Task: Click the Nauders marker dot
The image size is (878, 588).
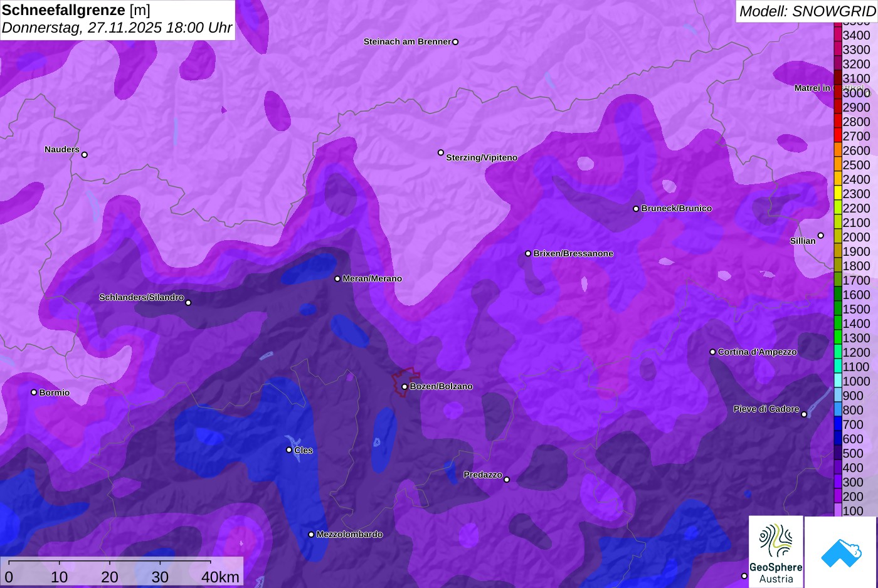Action: click(x=85, y=155)
